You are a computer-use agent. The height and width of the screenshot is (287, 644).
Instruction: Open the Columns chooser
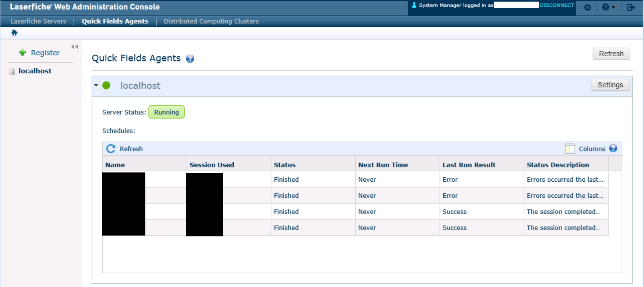(x=592, y=149)
